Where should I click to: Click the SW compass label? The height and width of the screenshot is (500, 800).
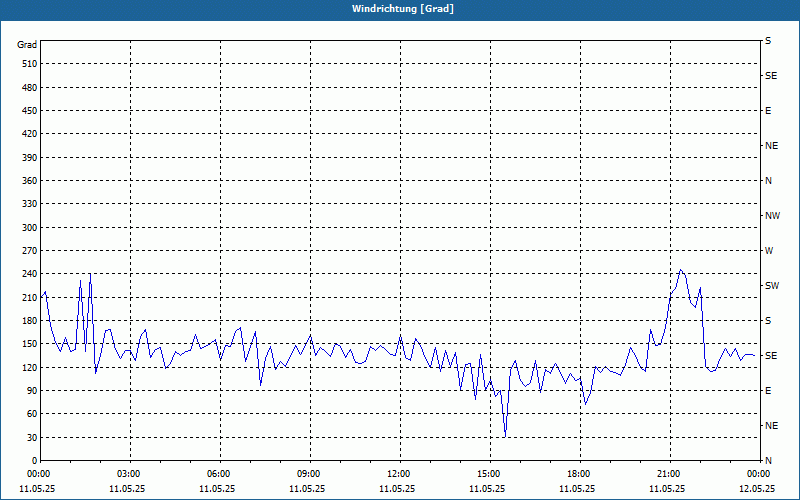[772, 286]
